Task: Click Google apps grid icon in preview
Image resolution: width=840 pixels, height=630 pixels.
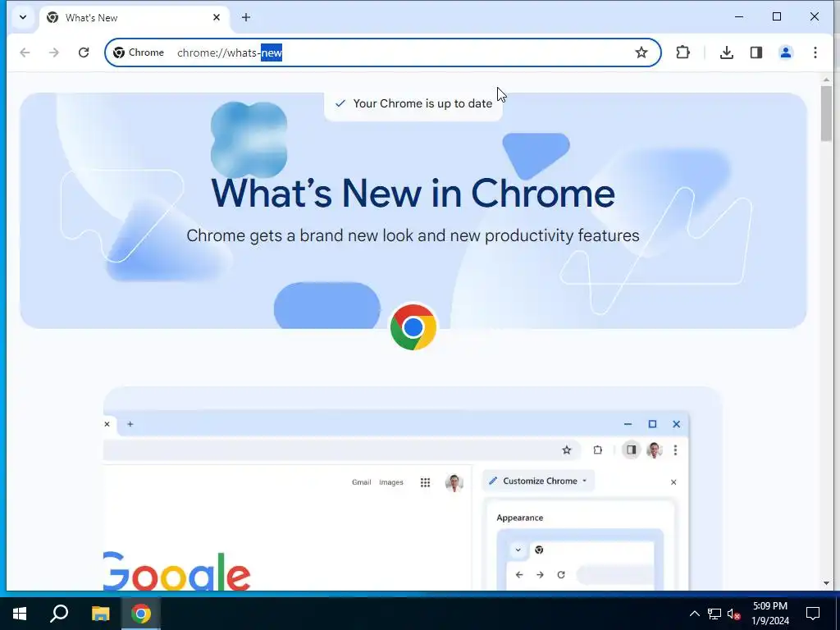Action: pyautogui.click(x=426, y=482)
